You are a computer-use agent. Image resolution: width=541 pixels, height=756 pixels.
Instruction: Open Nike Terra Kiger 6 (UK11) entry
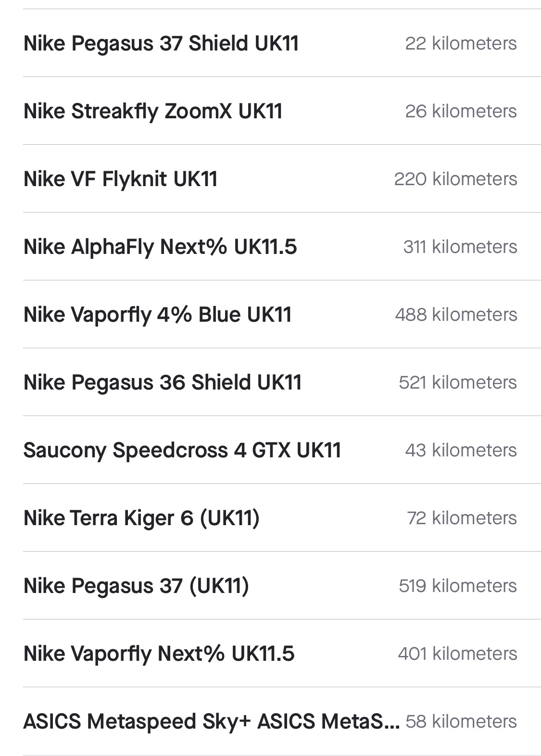[270, 518]
